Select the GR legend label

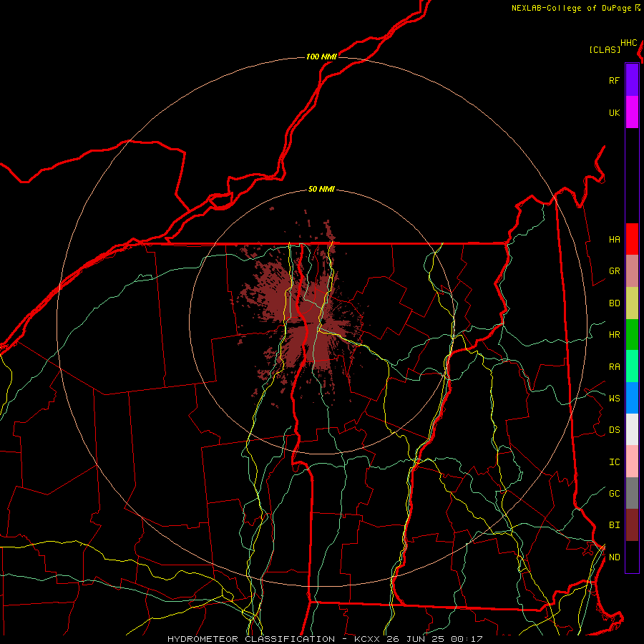(614, 271)
